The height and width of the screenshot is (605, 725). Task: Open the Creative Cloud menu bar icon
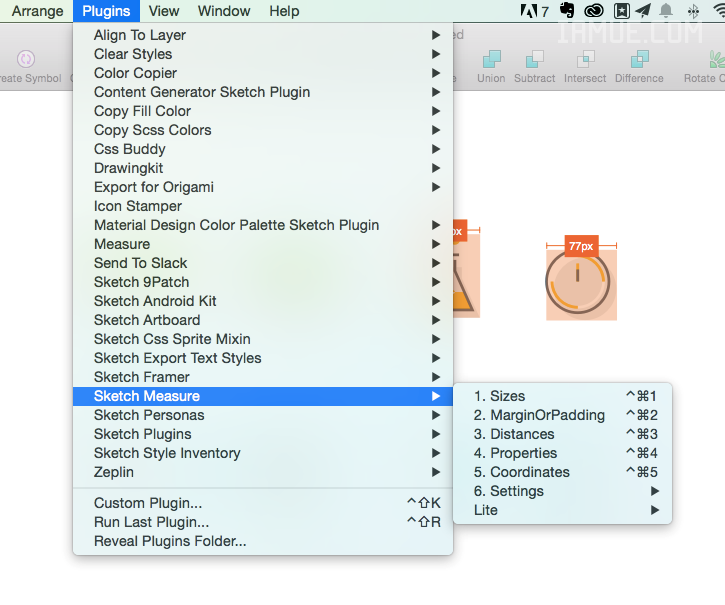coord(594,11)
